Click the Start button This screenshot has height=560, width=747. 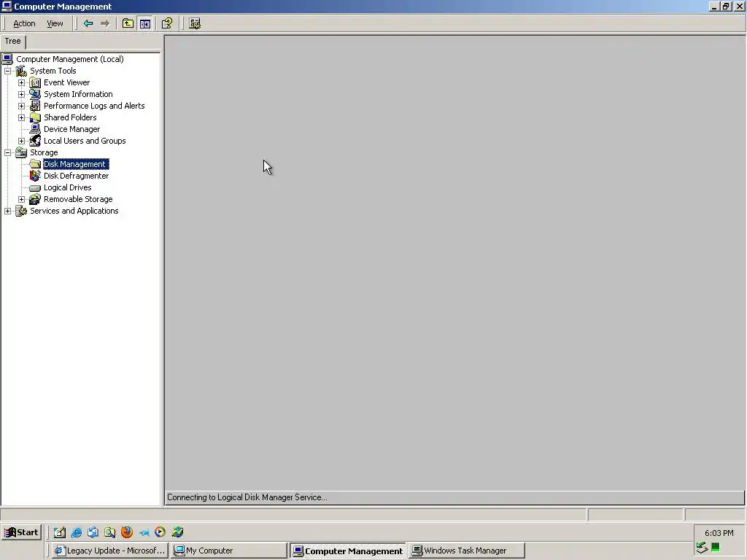21,532
